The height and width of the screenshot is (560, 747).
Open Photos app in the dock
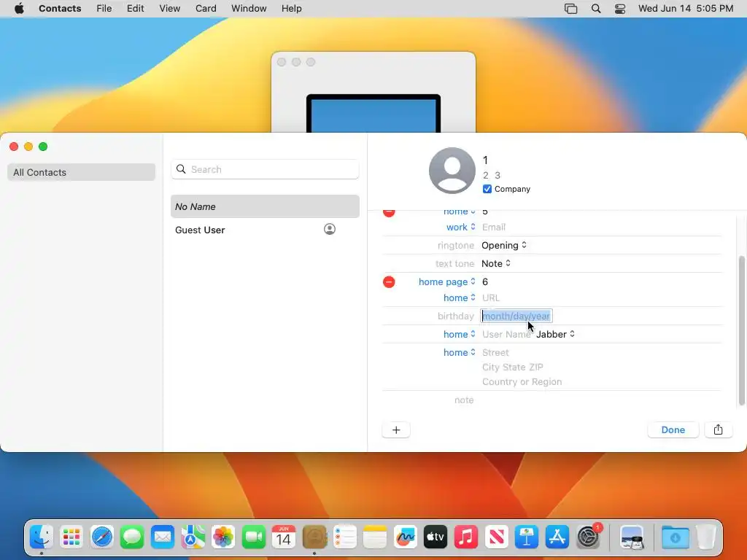(x=223, y=537)
